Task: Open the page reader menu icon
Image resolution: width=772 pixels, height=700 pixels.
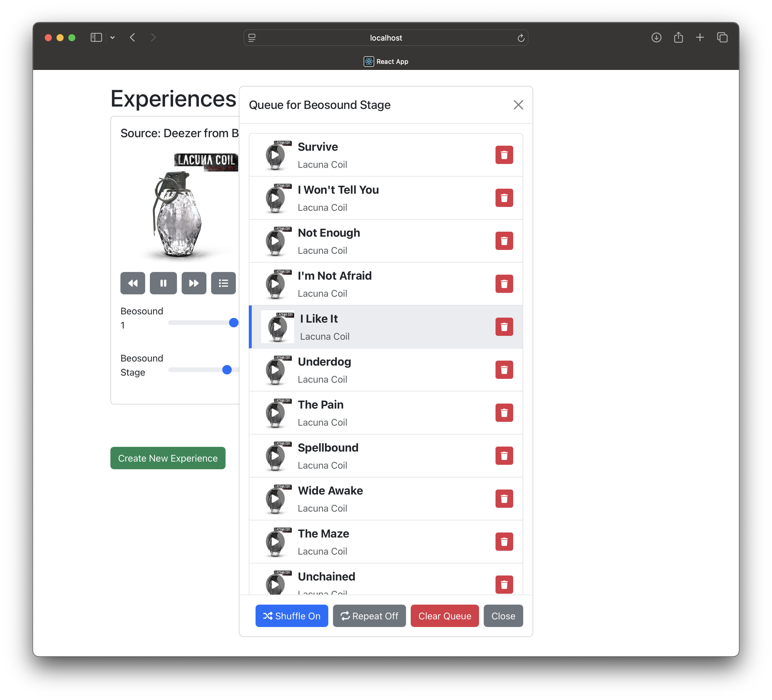Action: pyautogui.click(x=251, y=37)
